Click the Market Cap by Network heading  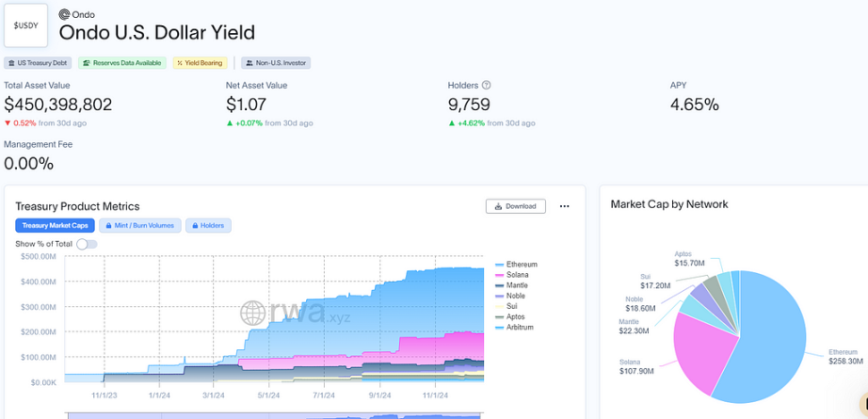coord(669,204)
